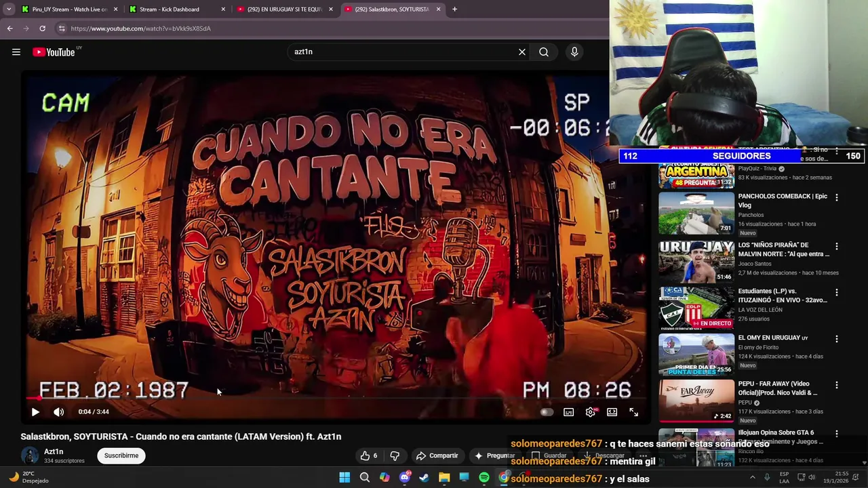Open PEPU - FAR AWAY video title
This screenshot has width=868, height=488.
pyautogui.click(x=778, y=388)
